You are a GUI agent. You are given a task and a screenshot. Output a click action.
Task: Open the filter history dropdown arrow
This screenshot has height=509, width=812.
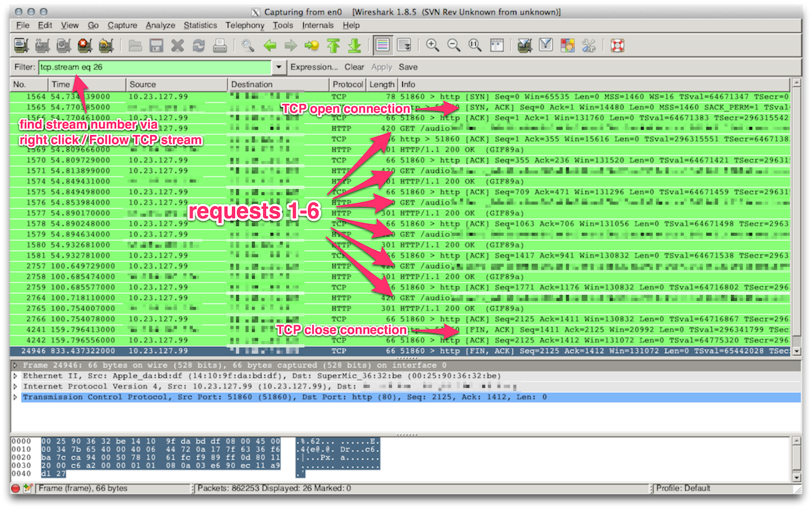[x=278, y=67]
